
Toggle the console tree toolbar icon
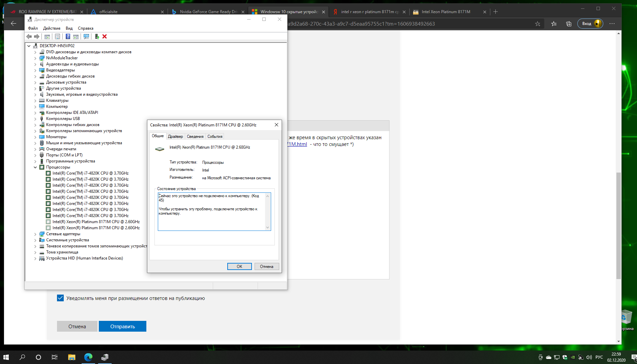coord(47,36)
